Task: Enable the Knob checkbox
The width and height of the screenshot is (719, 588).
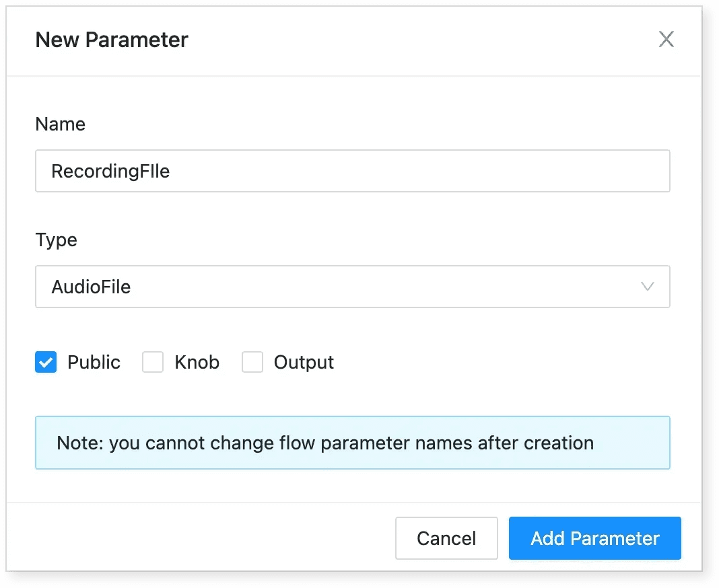Action: click(x=153, y=362)
